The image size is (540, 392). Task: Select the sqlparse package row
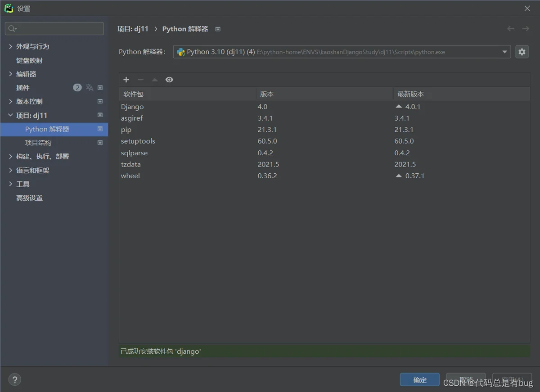324,153
